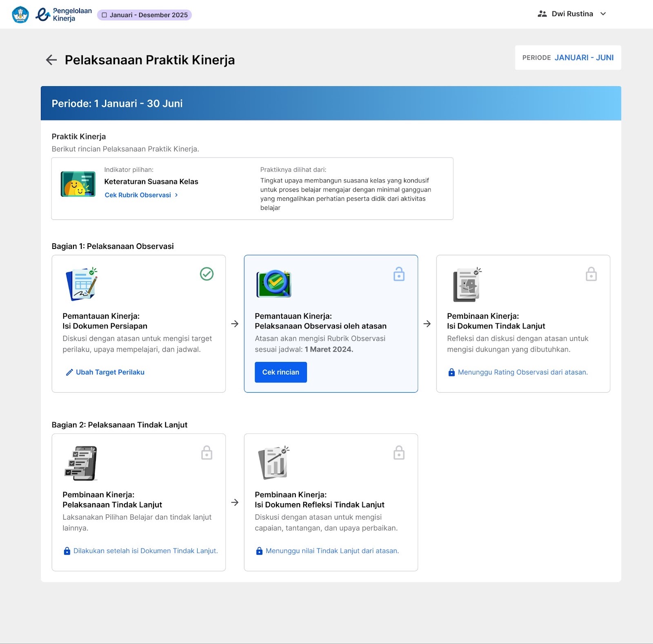This screenshot has width=653, height=644.
Task: Click Menunggu nilai Tindak Lanjut dari atasan
Action: tap(332, 551)
